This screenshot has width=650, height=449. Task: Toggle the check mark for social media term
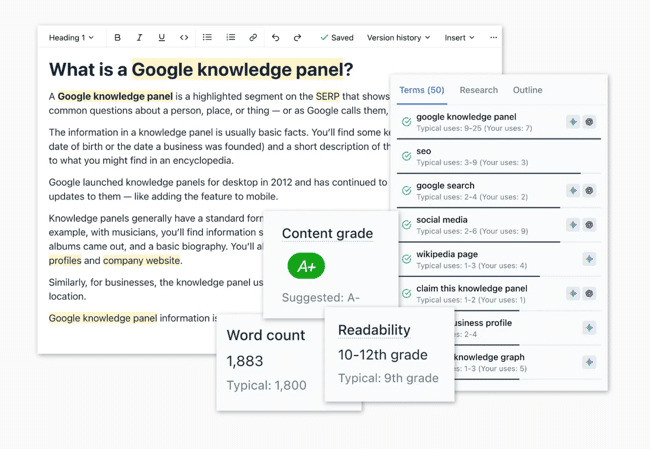(x=407, y=225)
